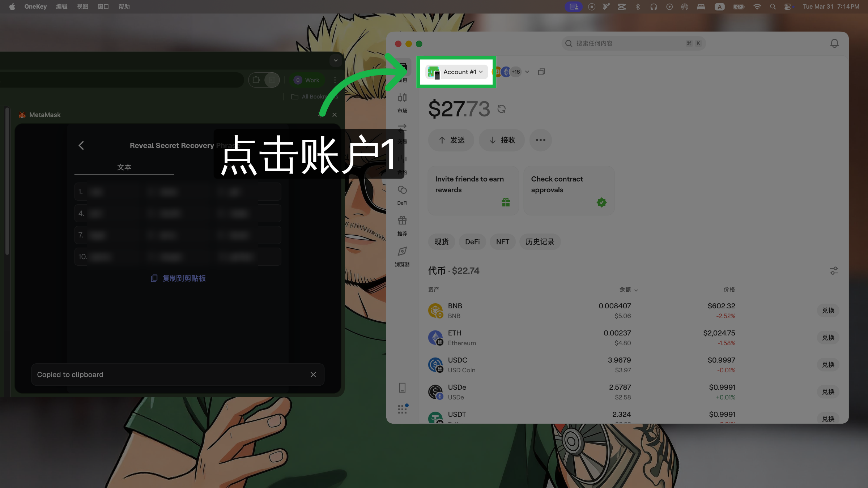Open Control Center in menu bar
The image size is (868, 488).
point(788,7)
